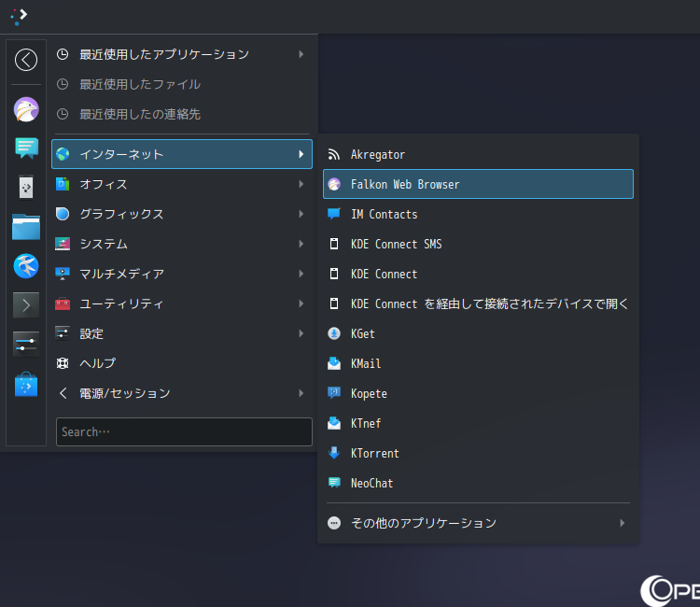Launch KDE Connect SMS
The width and height of the screenshot is (700, 607).
[x=478, y=244]
